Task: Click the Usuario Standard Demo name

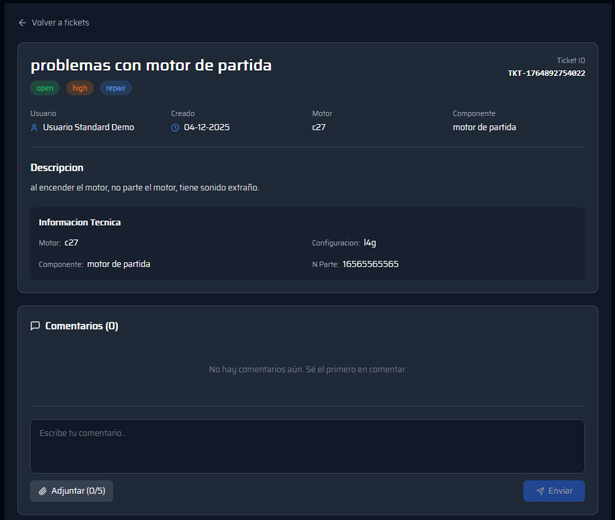Action: pos(88,128)
